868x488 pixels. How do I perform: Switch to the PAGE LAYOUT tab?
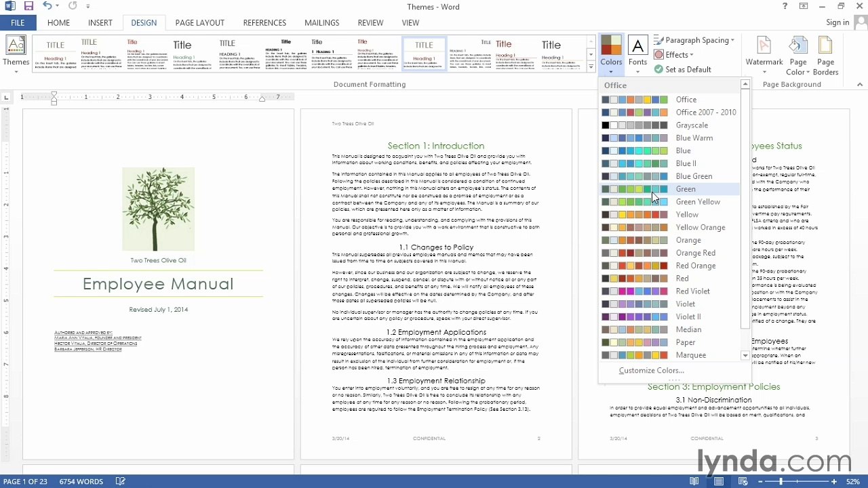pos(199,22)
